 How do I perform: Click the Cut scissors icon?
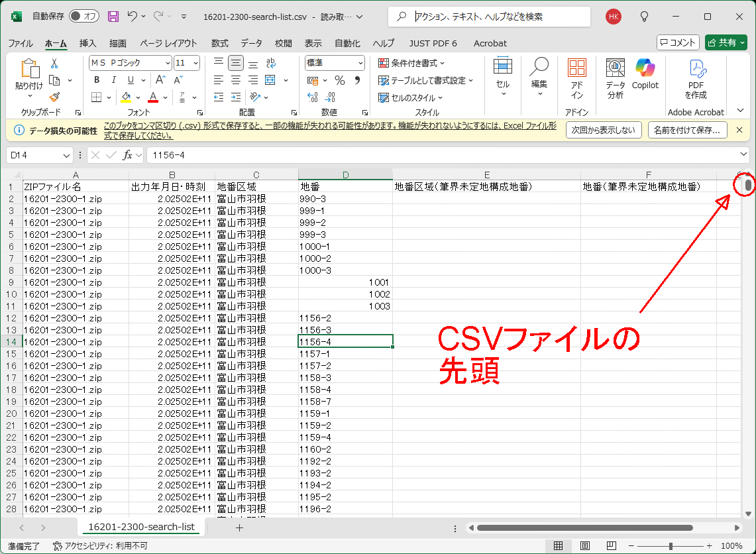tap(54, 63)
